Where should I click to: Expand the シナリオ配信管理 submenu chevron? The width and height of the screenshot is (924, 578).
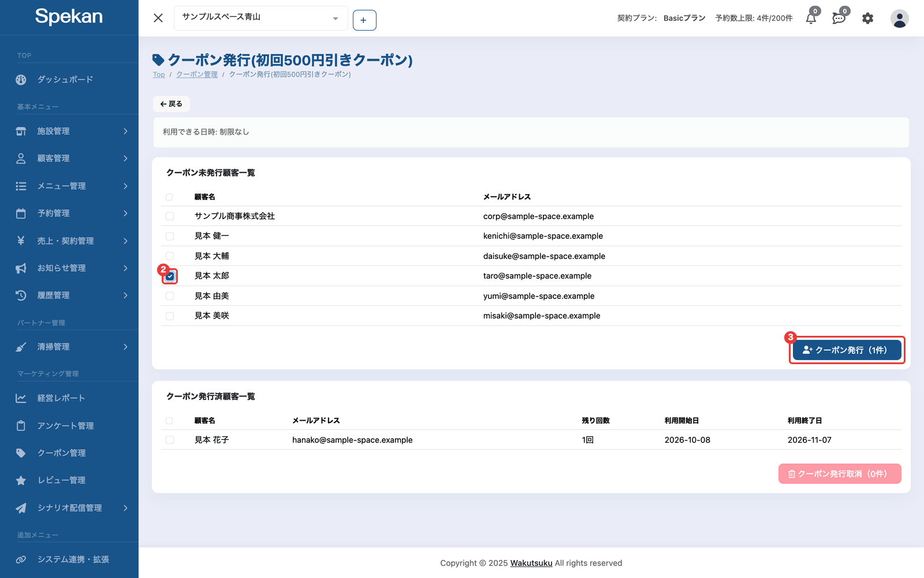(125, 508)
